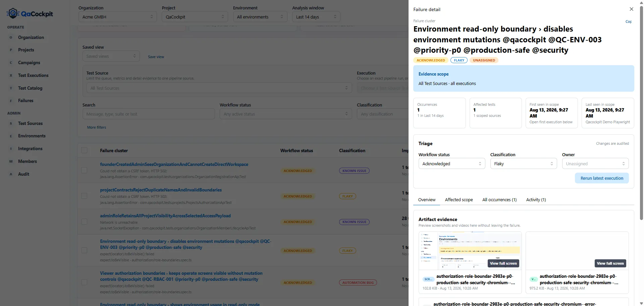Viewport: 644px width, 306px height.
Task: Open the Viewer authorization boundaries failure link
Action: pos(181,276)
